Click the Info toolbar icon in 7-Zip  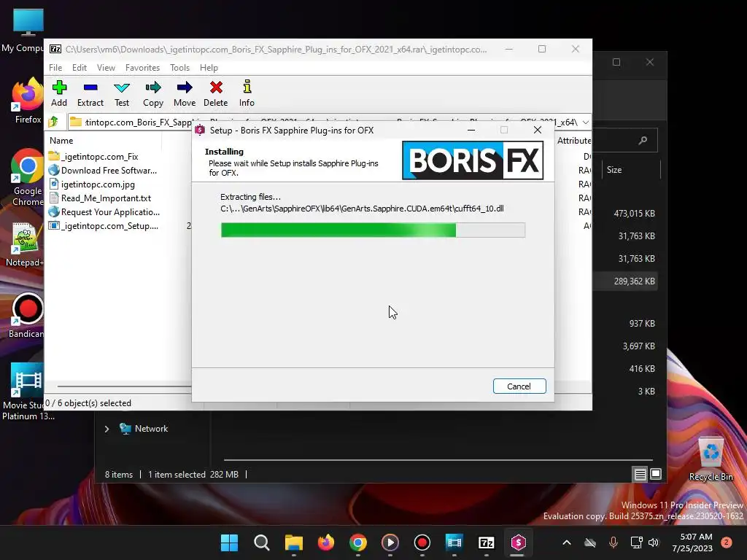(247, 93)
